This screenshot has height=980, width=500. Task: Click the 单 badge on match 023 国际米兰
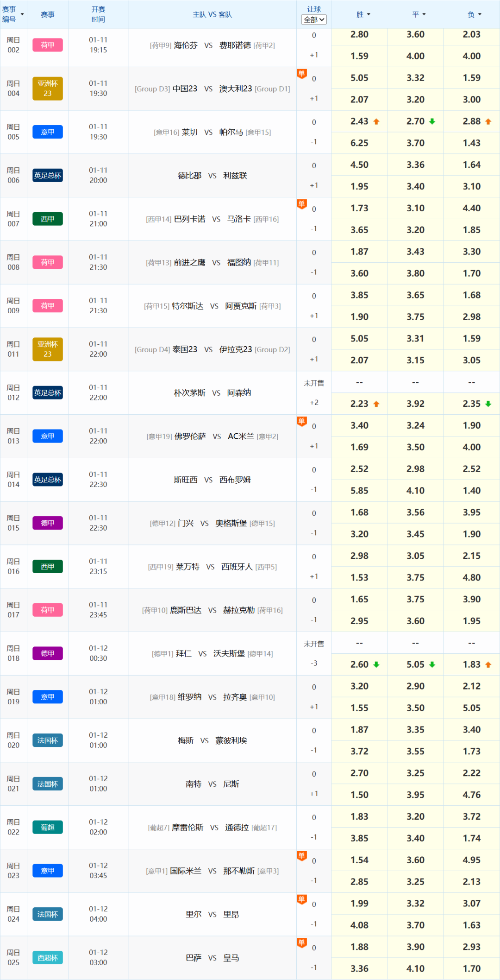click(301, 856)
